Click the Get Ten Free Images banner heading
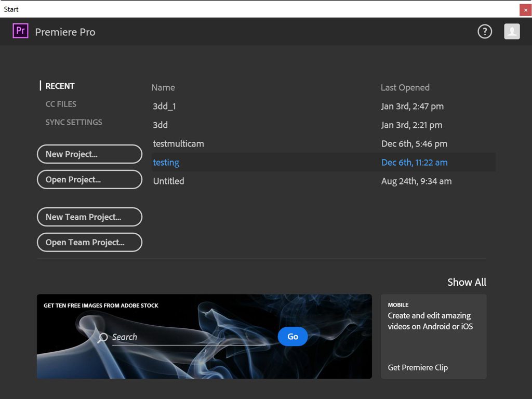This screenshot has width=532, height=399. coord(101,305)
